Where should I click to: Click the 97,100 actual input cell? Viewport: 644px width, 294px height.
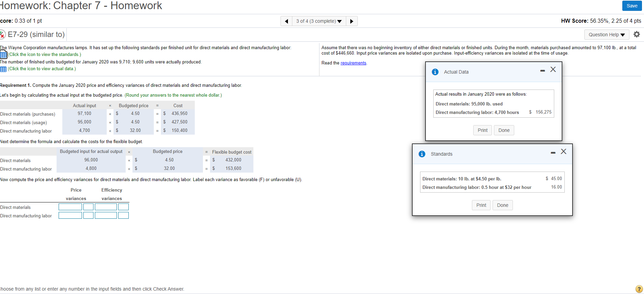click(x=84, y=114)
